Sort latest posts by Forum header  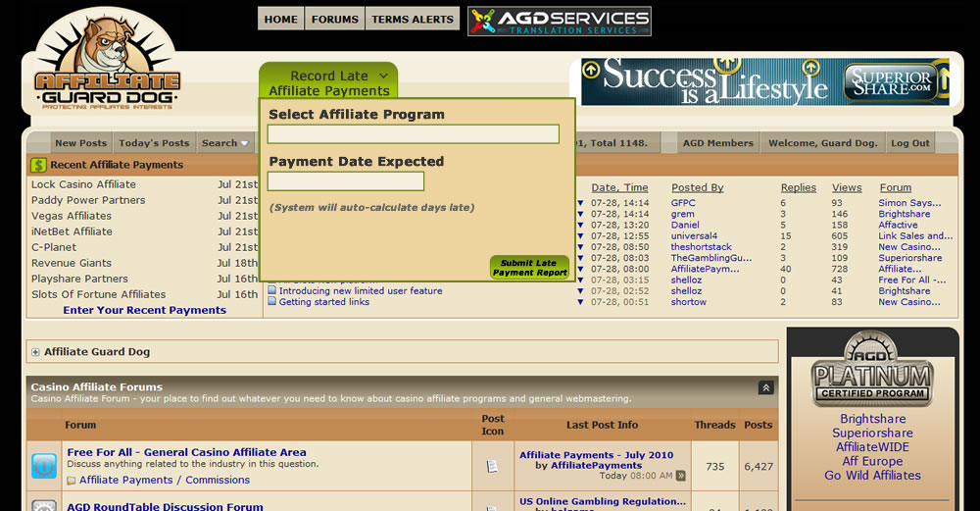click(896, 187)
